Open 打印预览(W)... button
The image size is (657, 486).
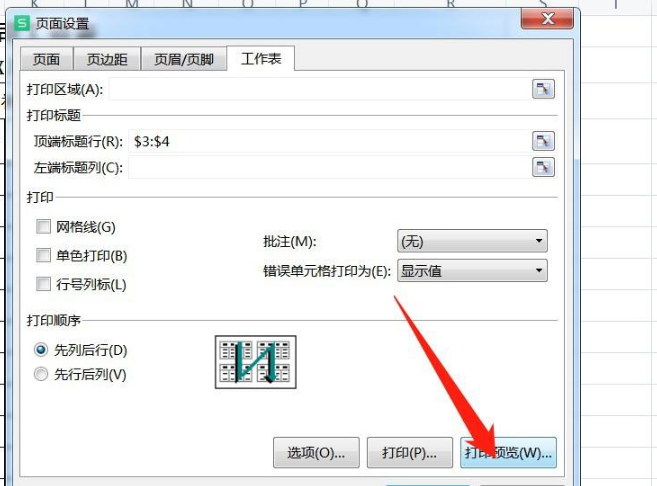[508, 452]
